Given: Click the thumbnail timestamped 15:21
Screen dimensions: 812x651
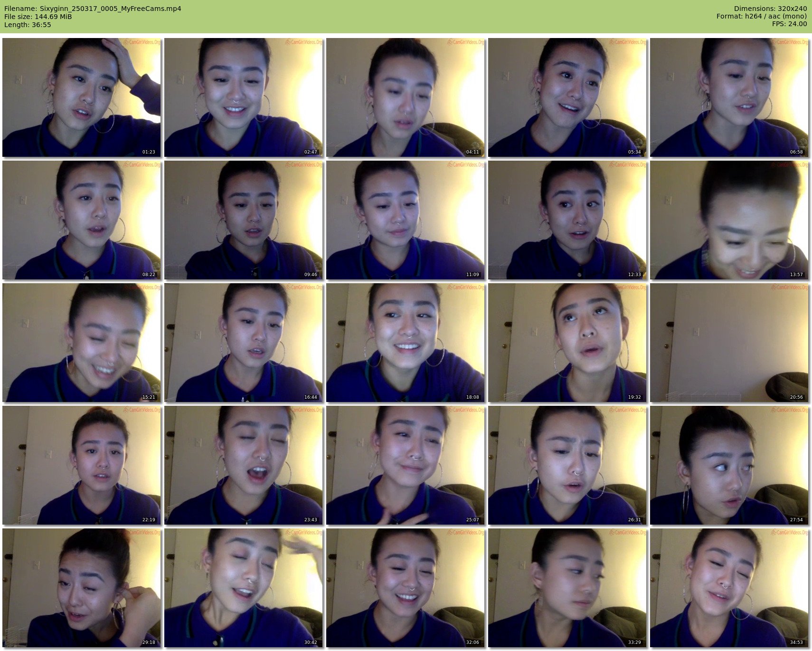Looking at the screenshot, I should pos(81,343).
